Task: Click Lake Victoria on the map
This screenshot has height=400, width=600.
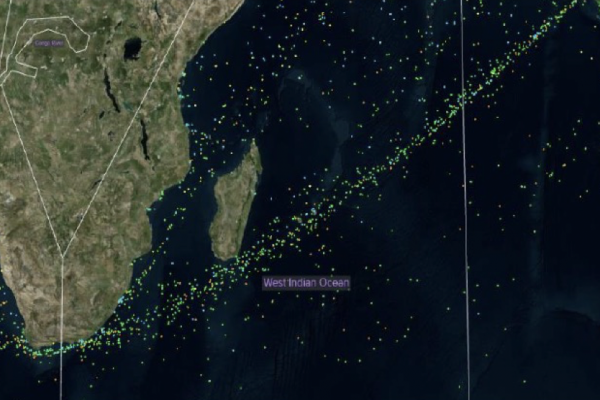Action: point(132,49)
